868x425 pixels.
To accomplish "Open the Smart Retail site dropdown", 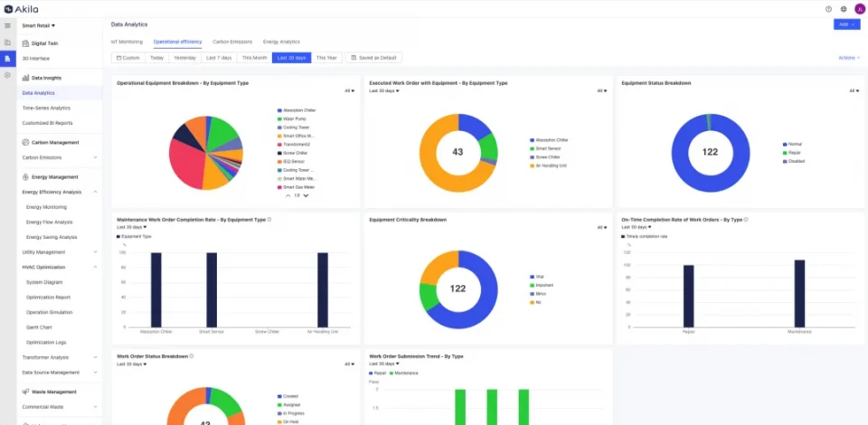I will 39,25.
